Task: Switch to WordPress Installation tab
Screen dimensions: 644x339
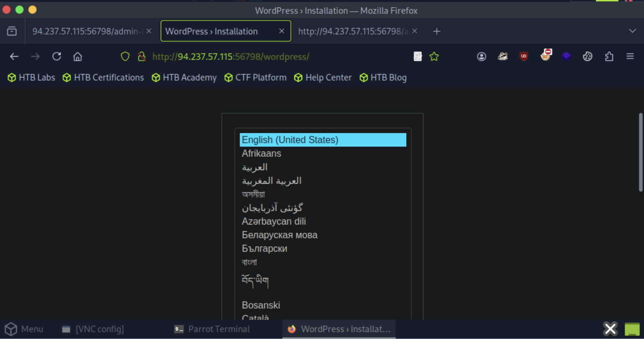Action: [x=226, y=31]
